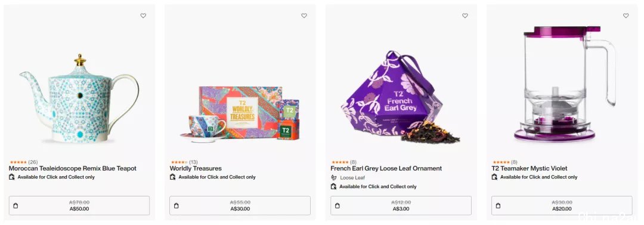
Task: Click bag icon in A$20.00 price button
Action: [498, 206]
